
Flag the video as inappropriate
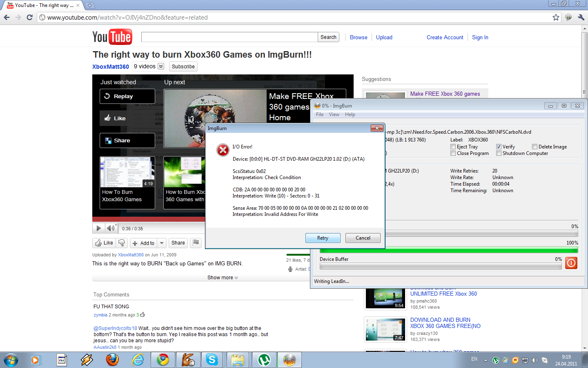[196, 243]
